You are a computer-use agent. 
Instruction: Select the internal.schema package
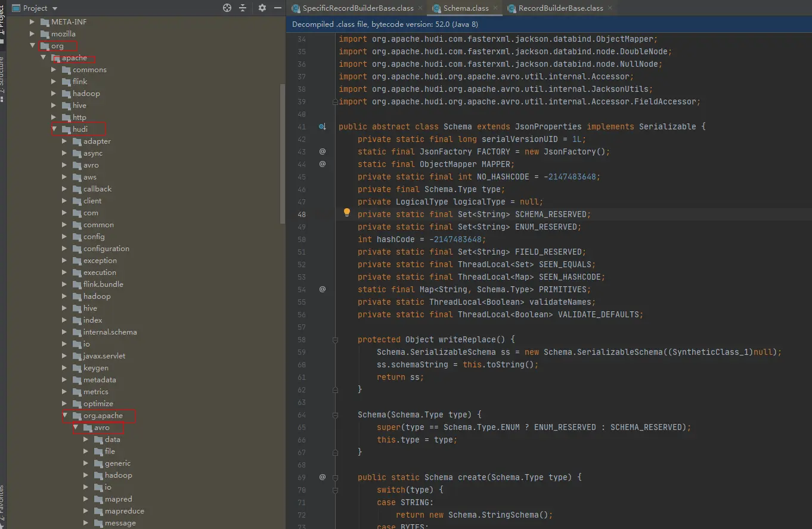110,332
